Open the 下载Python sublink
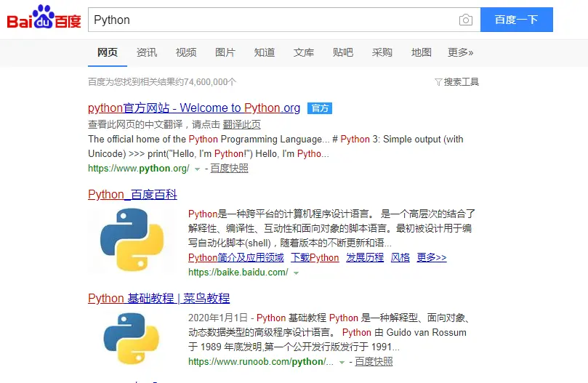588x383 pixels. [315, 258]
